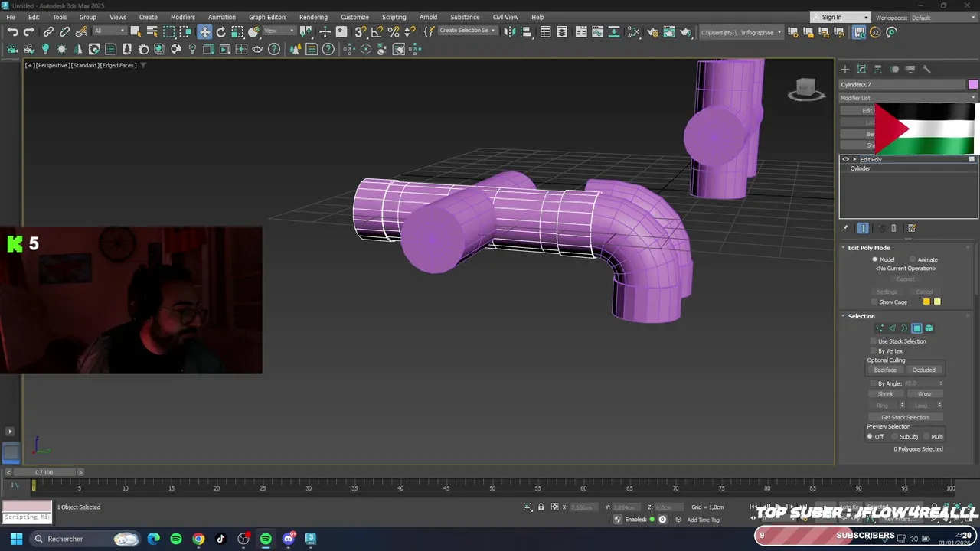This screenshot has width=980, height=551.
Task: Enable Use Stack Selection checkbox
Action: click(874, 341)
